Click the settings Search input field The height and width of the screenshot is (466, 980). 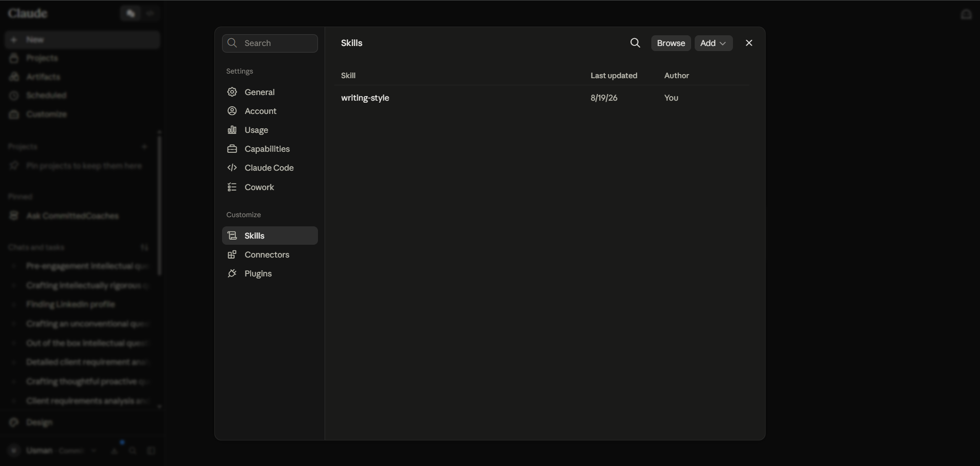tap(270, 43)
